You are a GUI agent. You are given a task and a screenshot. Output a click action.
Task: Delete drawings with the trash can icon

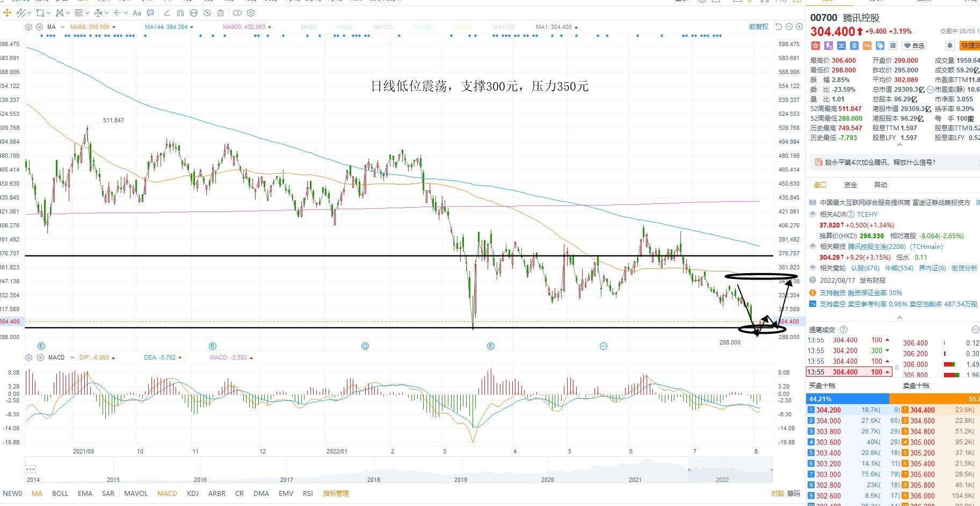tap(221, 12)
